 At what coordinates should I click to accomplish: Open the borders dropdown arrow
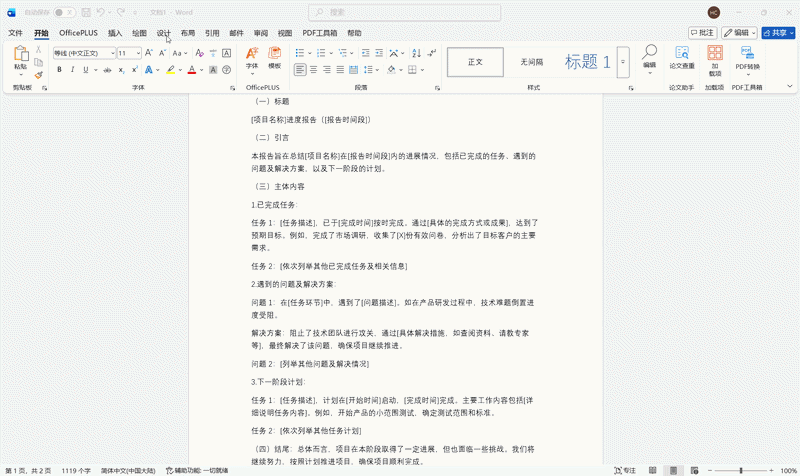[x=422, y=70]
